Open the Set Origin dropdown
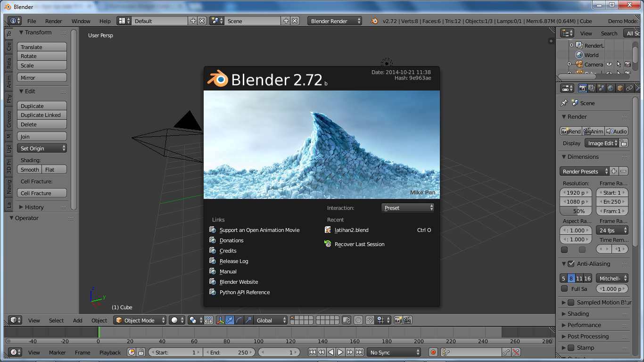 coord(42,148)
